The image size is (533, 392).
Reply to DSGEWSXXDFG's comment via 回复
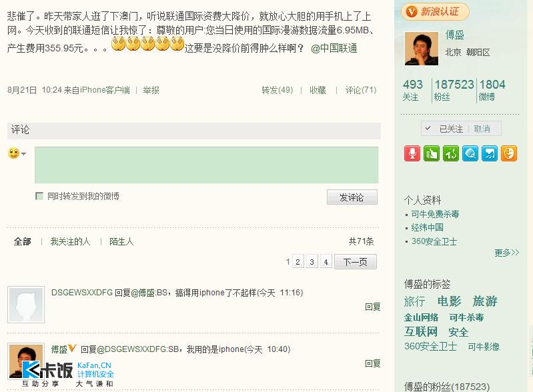[372, 307]
